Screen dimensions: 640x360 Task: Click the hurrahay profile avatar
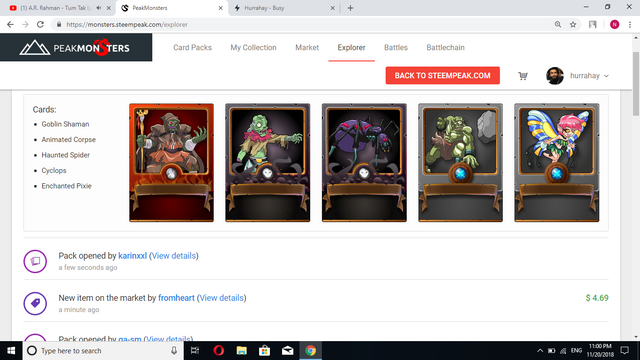click(x=555, y=76)
